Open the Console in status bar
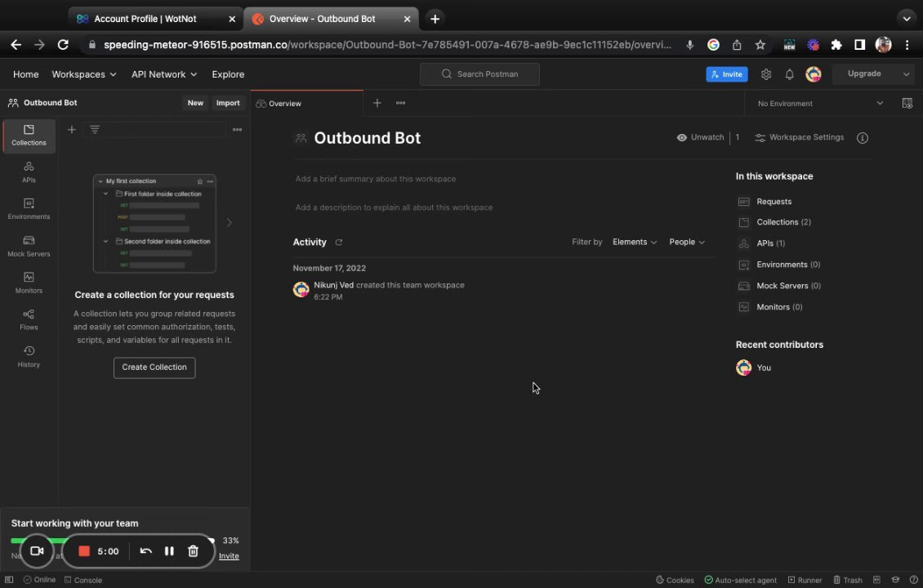Image resolution: width=923 pixels, height=588 pixels. tap(83, 580)
